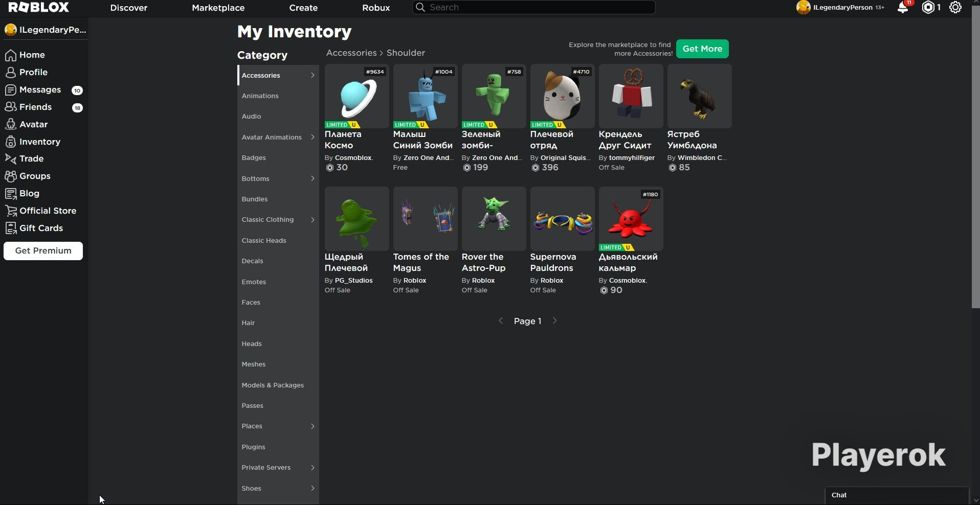Image resolution: width=980 pixels, height=505 pixels.
Task: Click the Gift Cards sidebar icon
Action: point(11,228)
